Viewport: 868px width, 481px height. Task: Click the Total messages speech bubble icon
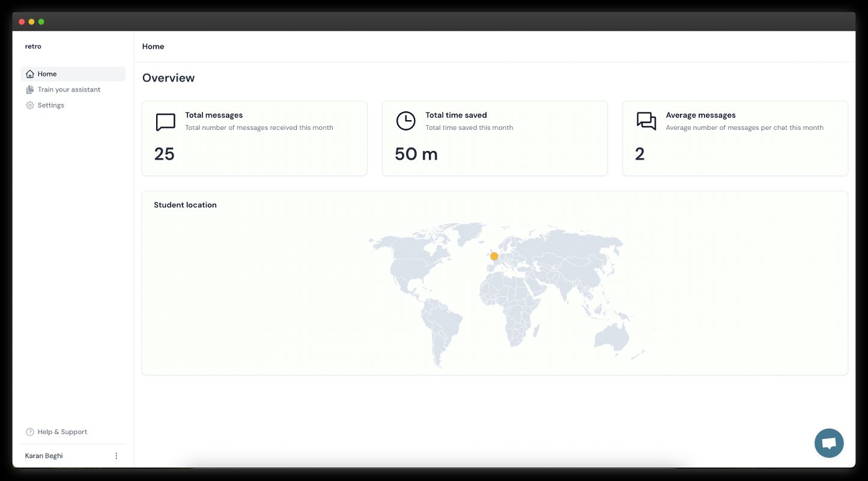tap(165, 121)
